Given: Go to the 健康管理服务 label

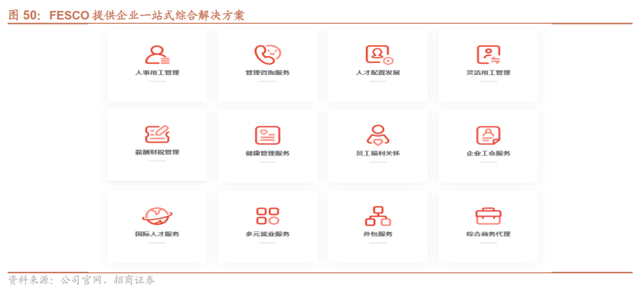Looking at the screenshot, I should point(268,153).
